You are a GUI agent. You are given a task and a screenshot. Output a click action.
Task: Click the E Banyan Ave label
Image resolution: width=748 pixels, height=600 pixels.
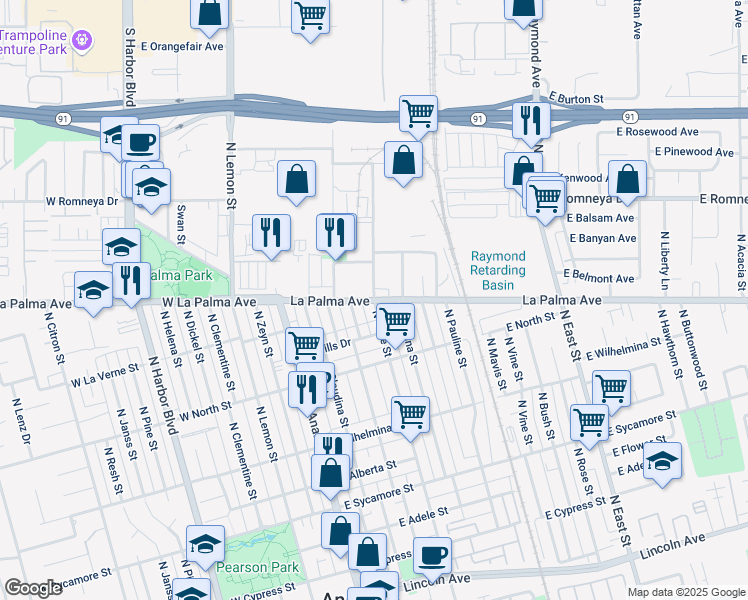pos(603,238)
